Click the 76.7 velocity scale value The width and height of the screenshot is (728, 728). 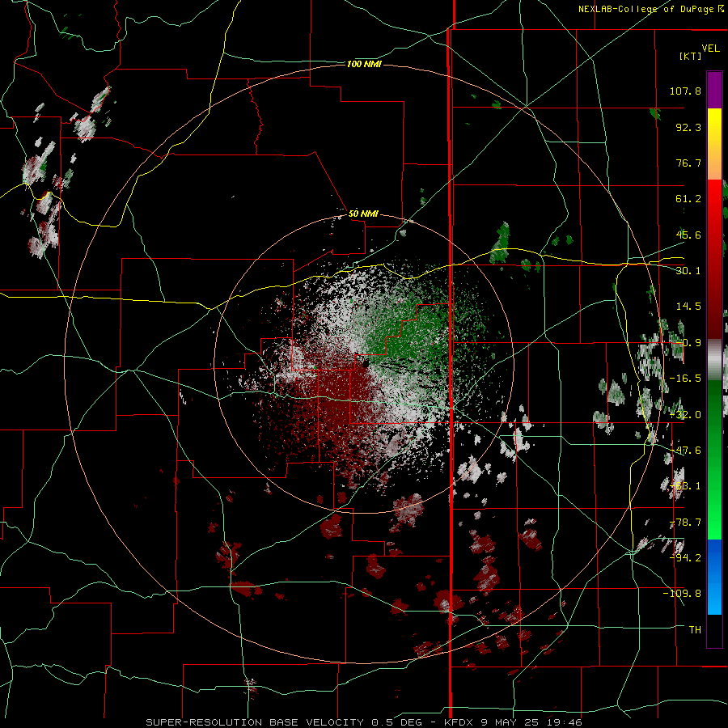point(688,163)
